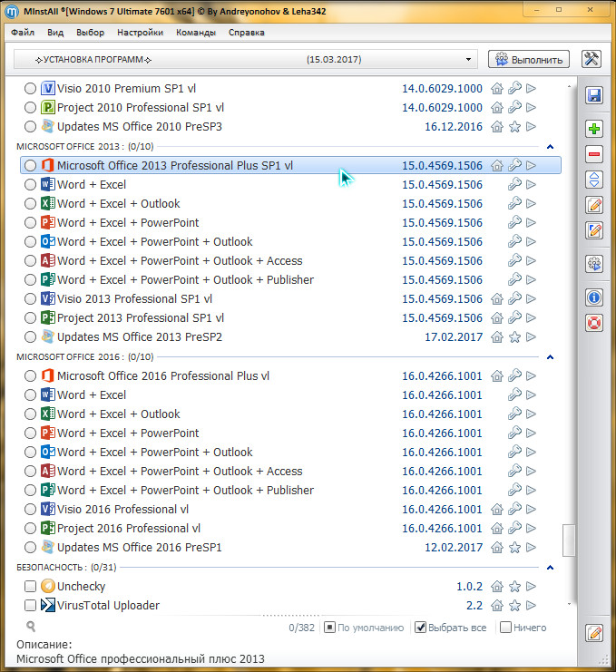This screenshot has height=672, width=616.
Task: Select Visio 2010 Premium SP1 radio button
Action: (30, 88)
